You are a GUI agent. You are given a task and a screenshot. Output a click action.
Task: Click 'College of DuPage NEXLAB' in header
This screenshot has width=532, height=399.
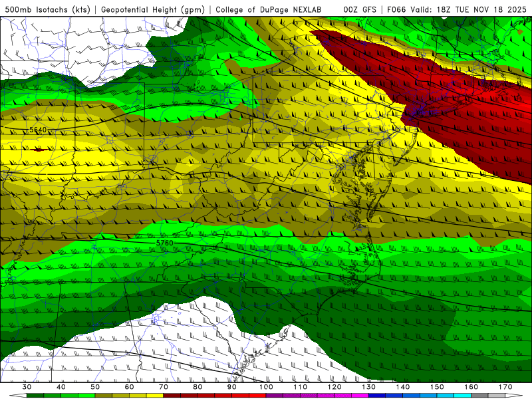click(268, 9)
